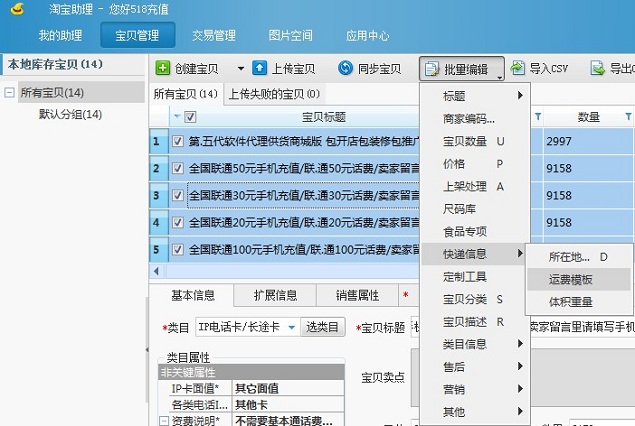
Task: Open the 上传失败的宝贝 (0) tab
Action: coord(274,94)
